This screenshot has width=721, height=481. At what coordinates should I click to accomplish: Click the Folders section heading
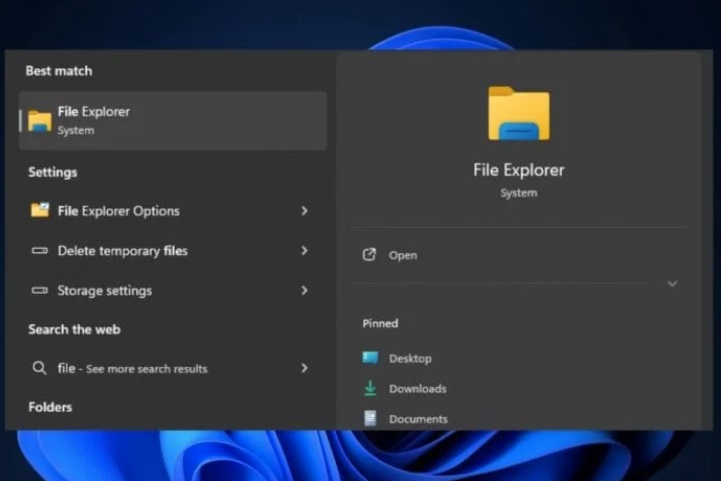point(50,407)
